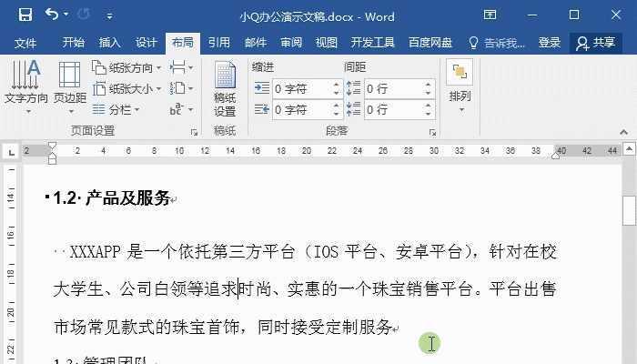Open the 排列 arrange dropdown
The height and width of the screenshot is (364, 637).
coord(460,86)
